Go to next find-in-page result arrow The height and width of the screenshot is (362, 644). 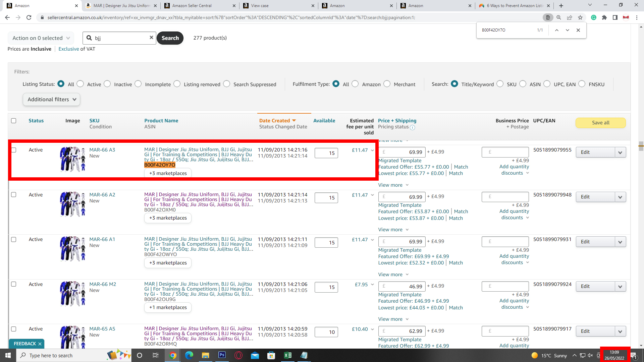567,30
